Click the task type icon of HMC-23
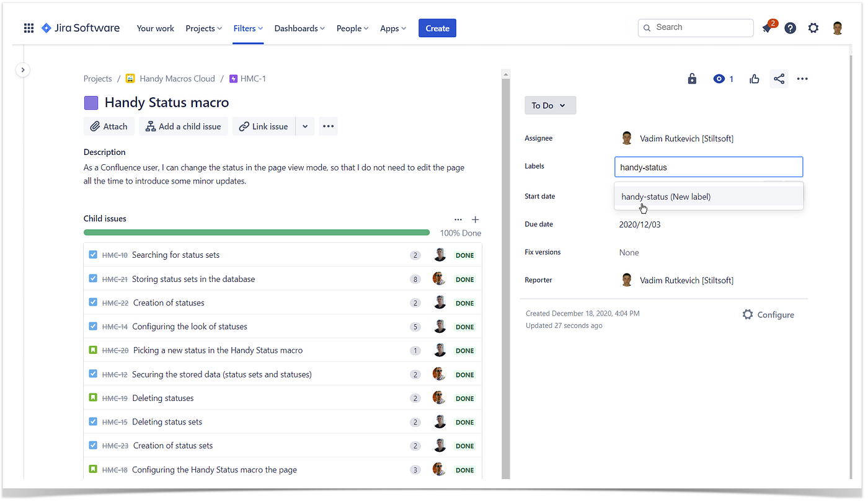This screenshot has height=502, width=868. click(x=93, y=446)
